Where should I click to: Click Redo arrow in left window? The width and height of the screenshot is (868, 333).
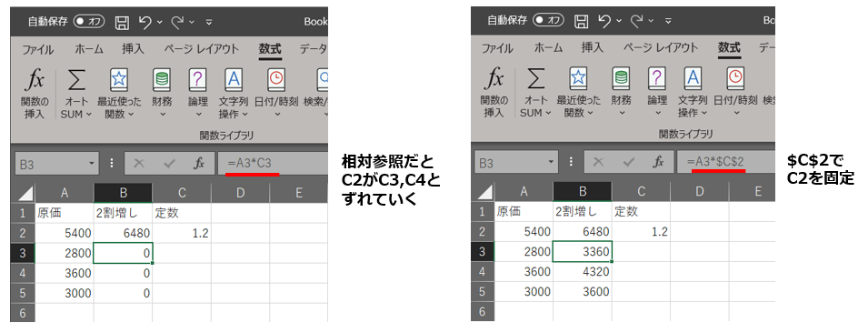click(177, 22)
